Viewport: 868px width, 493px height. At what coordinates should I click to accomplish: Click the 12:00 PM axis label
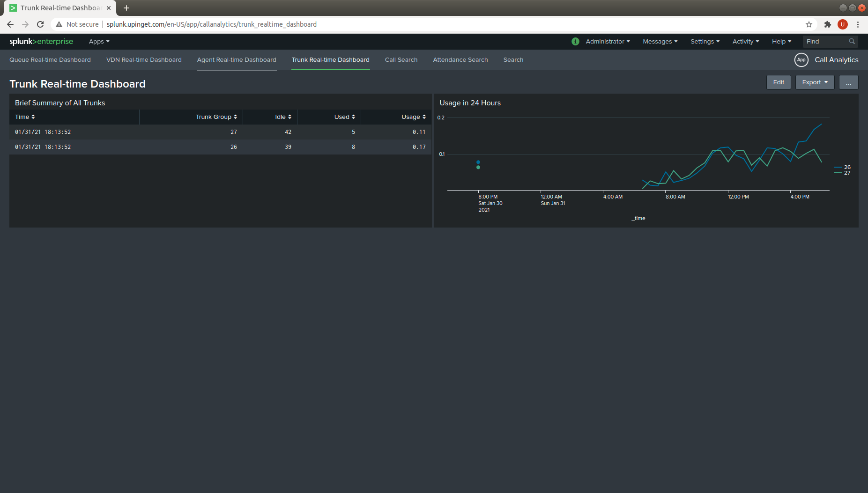pos(738,197)
